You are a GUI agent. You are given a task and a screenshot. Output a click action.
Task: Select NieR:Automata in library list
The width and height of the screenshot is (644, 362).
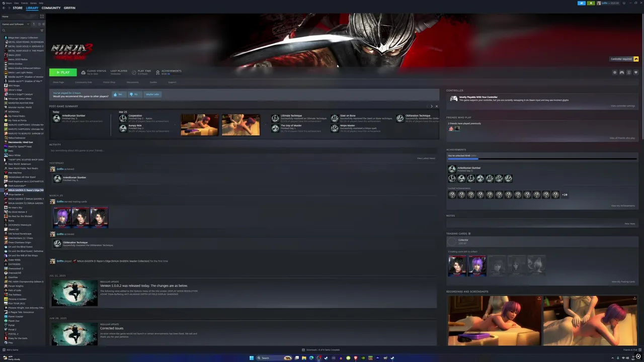click(17, 186)
